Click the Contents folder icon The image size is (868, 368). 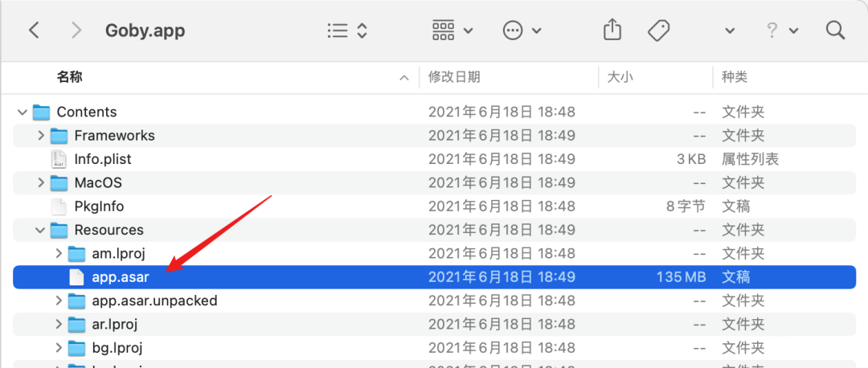click(x=41, y=112)
